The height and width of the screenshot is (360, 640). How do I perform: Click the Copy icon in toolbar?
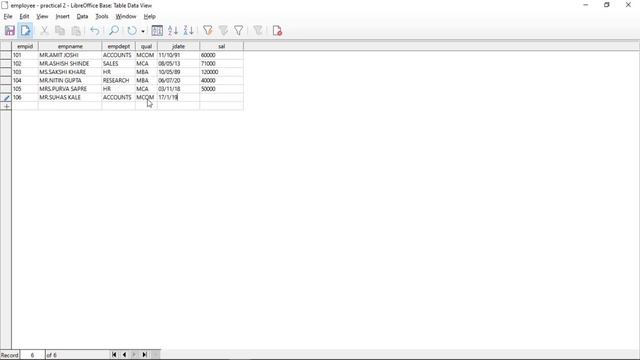tap(60, 31)
